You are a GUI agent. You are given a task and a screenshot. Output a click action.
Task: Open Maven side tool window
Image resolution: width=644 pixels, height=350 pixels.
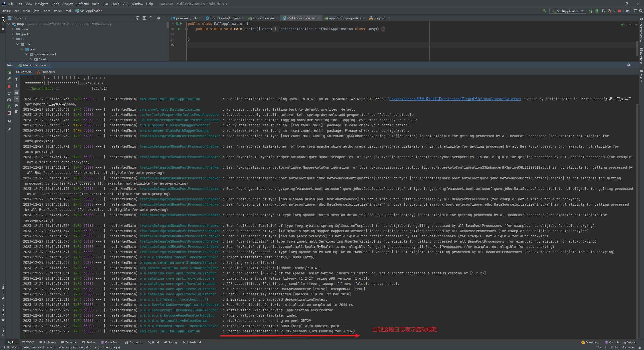coord(641,76)
